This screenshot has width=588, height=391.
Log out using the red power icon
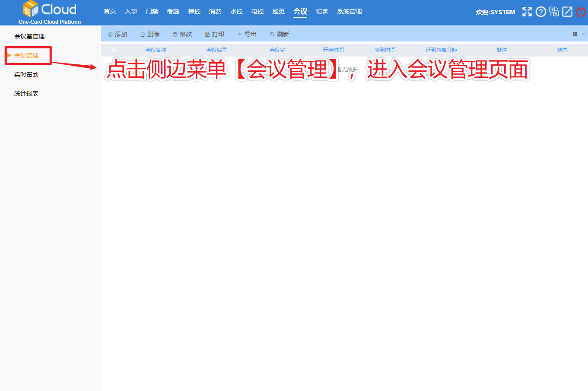click(581, 12)
